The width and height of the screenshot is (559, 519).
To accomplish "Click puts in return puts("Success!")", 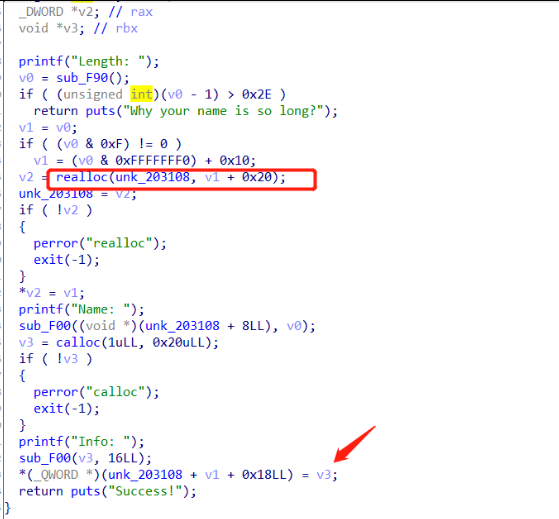I will tap(85, 492).
